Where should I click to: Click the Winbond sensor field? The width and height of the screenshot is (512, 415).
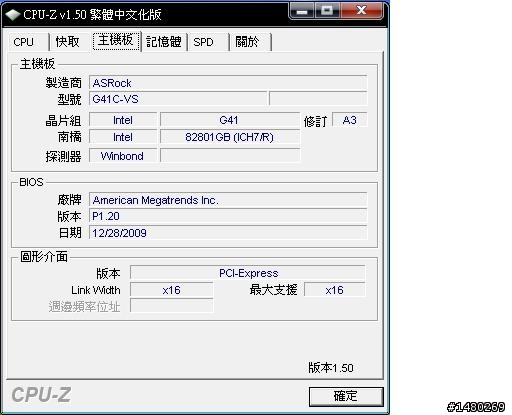123,156
